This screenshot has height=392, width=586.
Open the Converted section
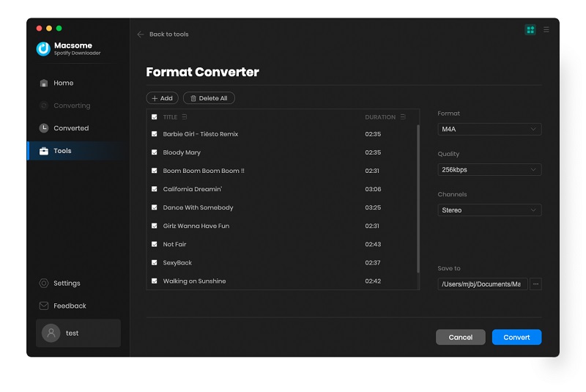71,128
